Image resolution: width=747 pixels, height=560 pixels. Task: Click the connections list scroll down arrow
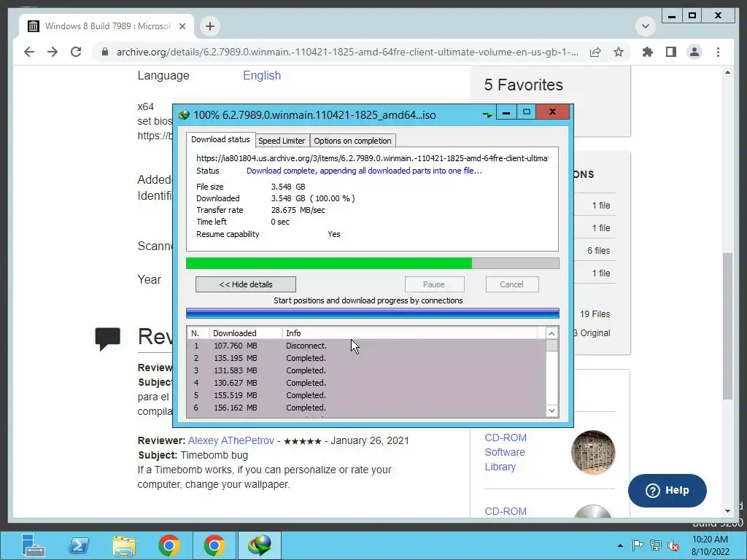point(551,411)
